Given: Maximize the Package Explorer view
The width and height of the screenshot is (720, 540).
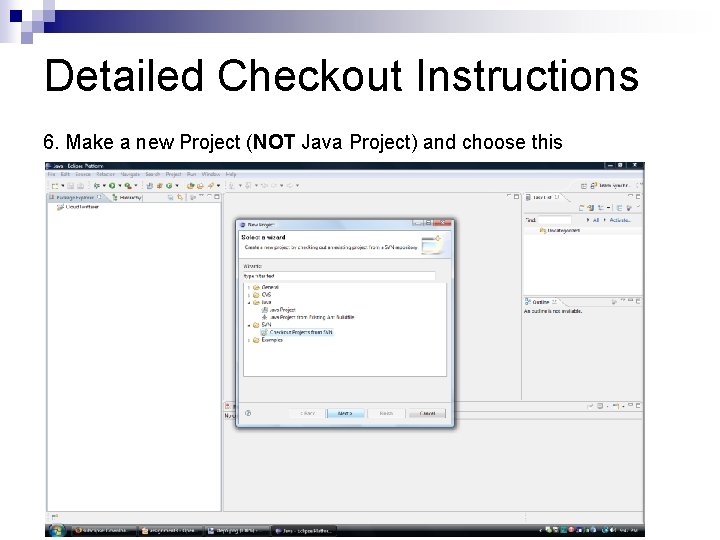Looking at the screenshot, I should (x=217, y=197).
